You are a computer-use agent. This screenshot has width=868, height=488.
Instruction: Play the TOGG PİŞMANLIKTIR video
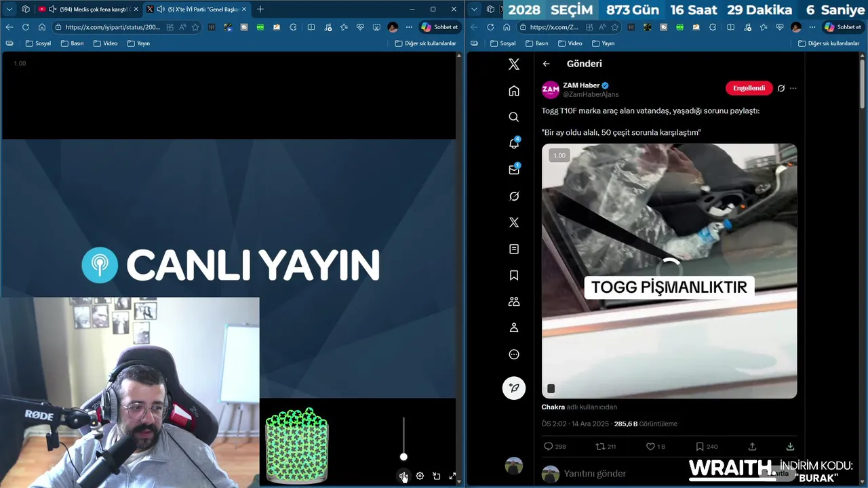(669, 270)
